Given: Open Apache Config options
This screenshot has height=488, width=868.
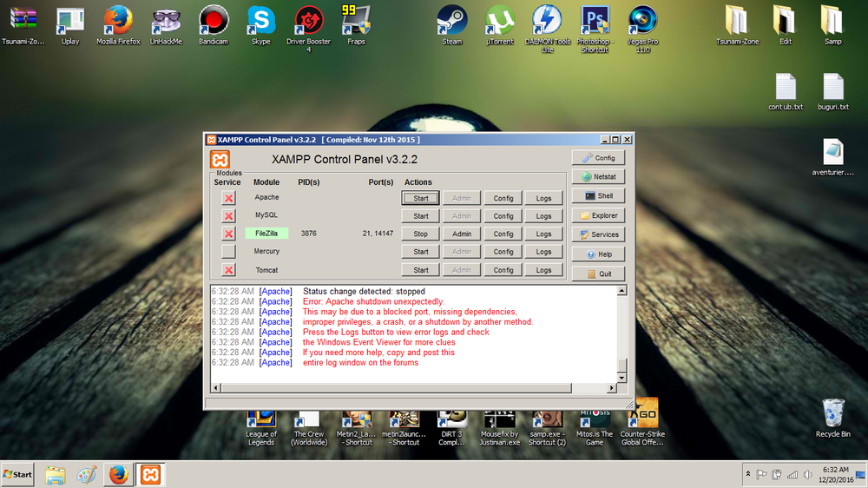Looking at the screenshot, I should tap(503, 198).
